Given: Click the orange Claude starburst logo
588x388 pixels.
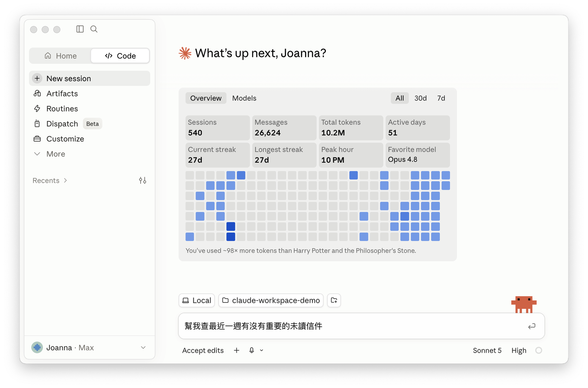Looking at the screenshot, I should click(x=185, y=53).
